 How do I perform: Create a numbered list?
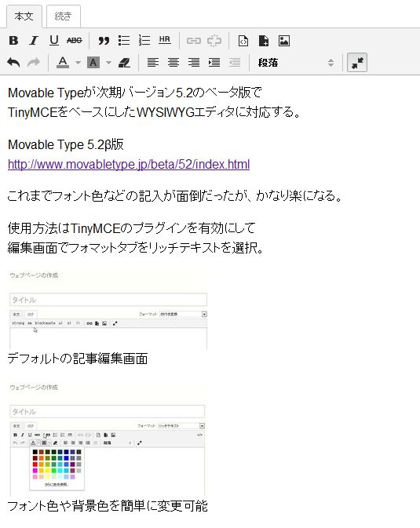coord(144,41)
